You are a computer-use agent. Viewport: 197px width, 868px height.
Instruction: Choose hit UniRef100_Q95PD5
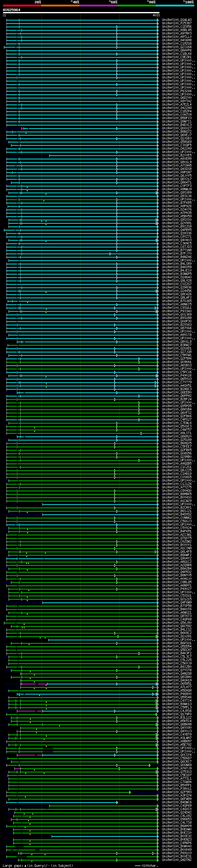(x=177, y=406)
